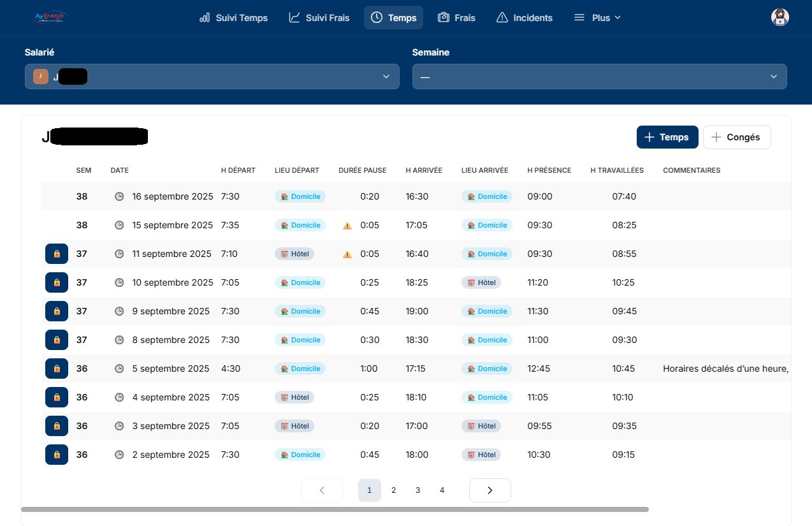812x526 pixels.
Task: Open the Semaine dropdown
Action: click(x=600, y=77)
